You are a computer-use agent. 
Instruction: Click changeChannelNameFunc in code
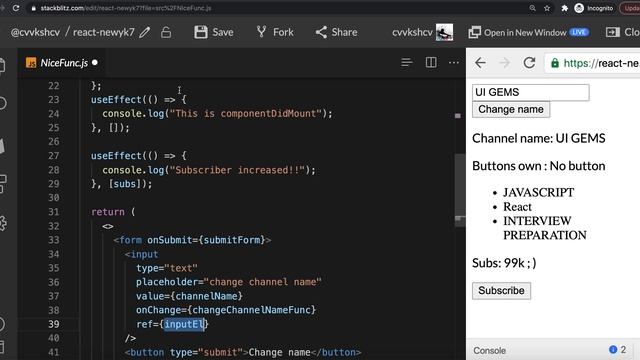pos(251,310)
